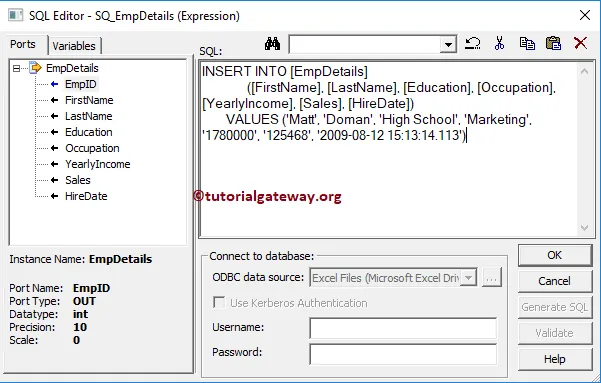Open the find text combo box dropdown
Screen dimensions: 601x383
coord(448,45)
